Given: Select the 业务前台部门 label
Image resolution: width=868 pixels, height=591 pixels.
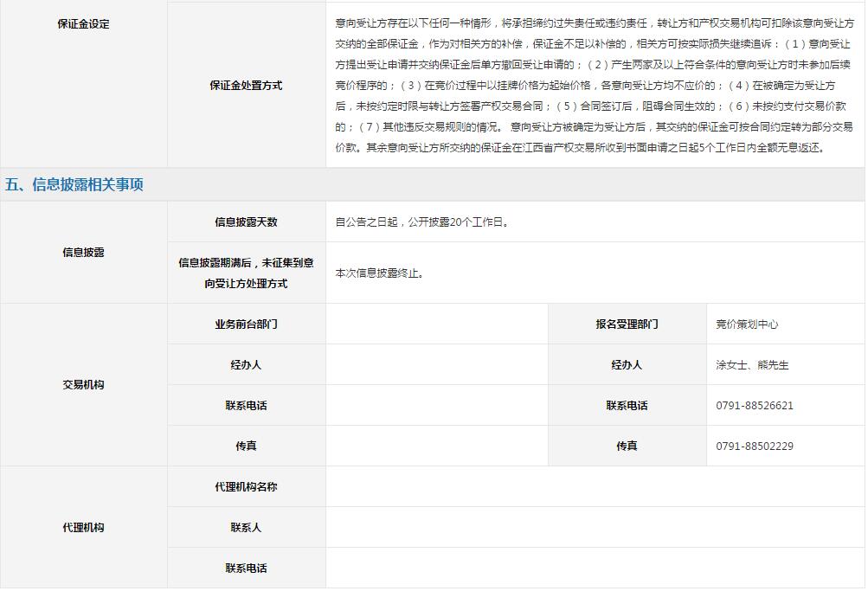Looking at the screenshot, I should pos(246,324).
